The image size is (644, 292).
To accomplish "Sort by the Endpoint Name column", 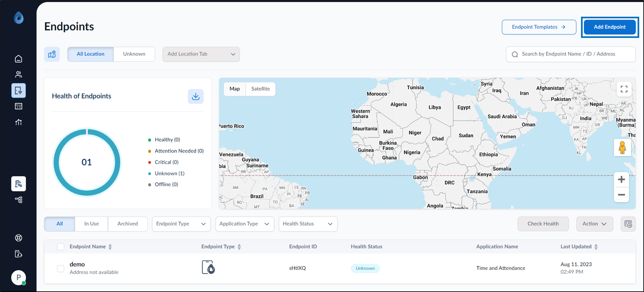I will pos(110,247).
